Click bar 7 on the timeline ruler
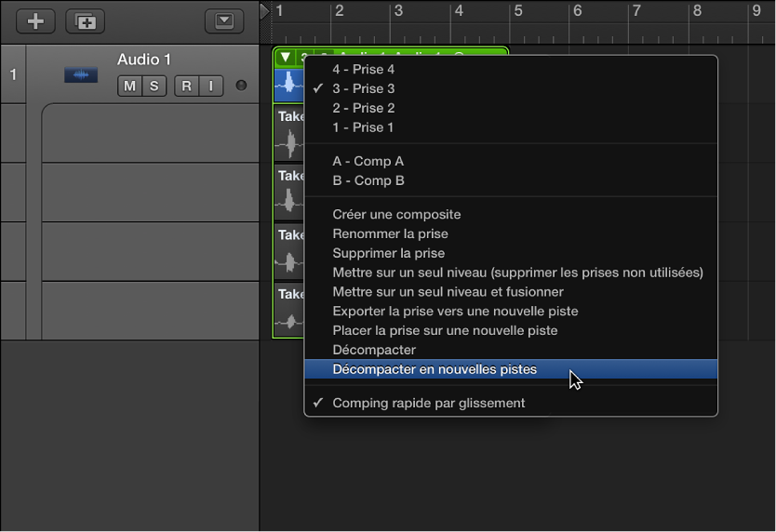Viewport: 776px width, 532px height. [x=636, y=11]
